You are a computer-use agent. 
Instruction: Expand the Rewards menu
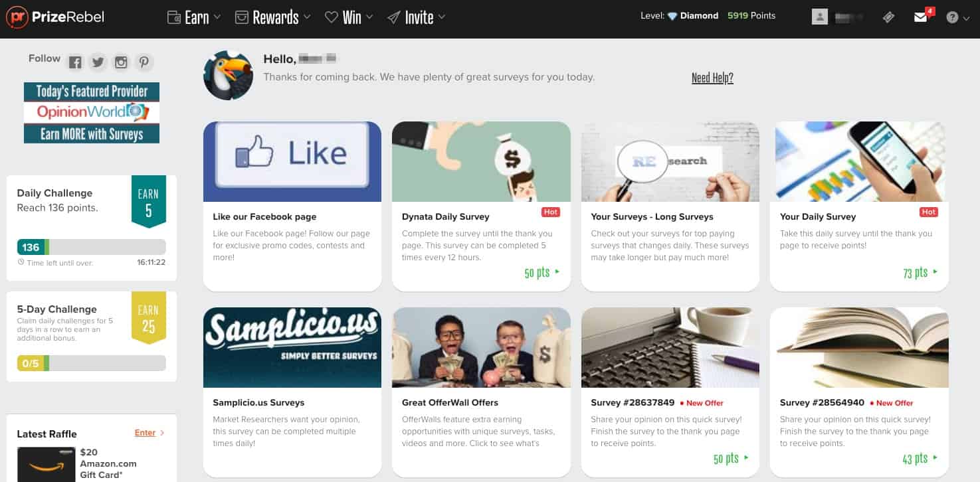click(273, 17)
